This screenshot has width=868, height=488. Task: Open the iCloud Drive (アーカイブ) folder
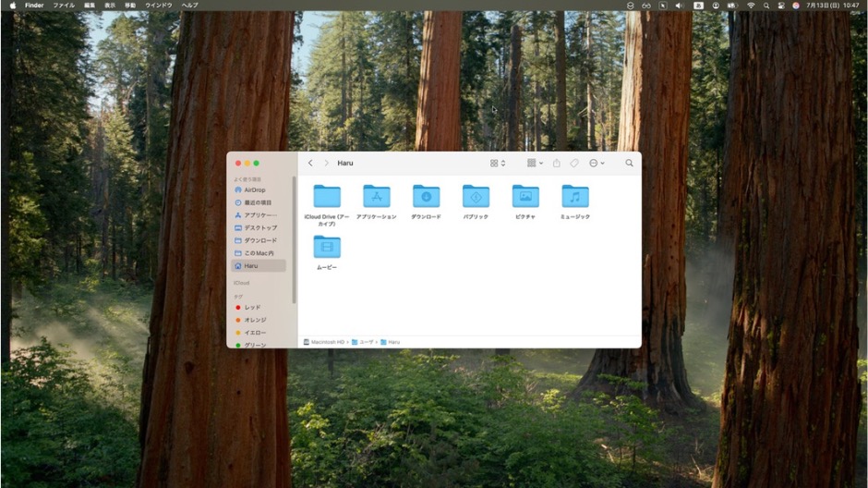point(327,197)
